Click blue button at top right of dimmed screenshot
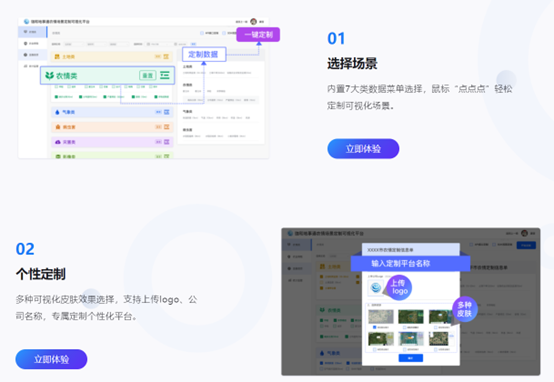 tap(526, 245)
